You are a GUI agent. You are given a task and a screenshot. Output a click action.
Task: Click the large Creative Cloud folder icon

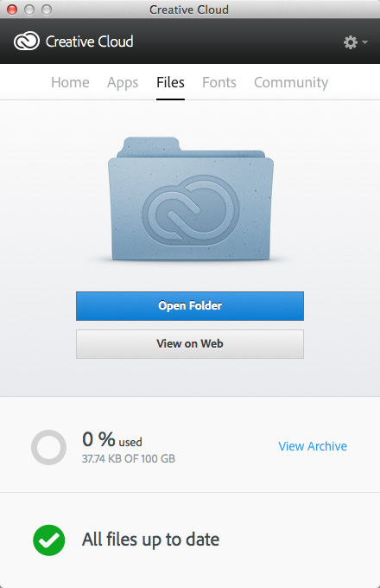[191, 199]
